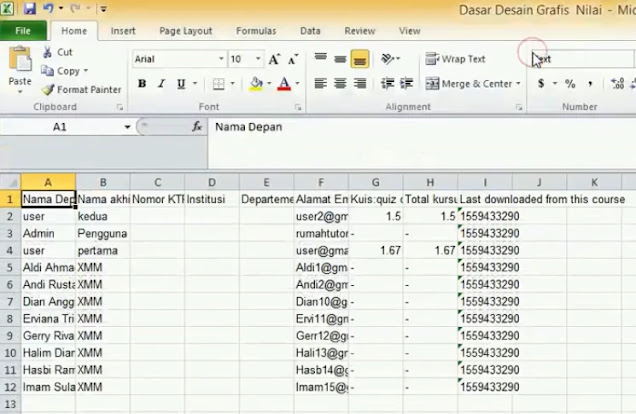
Task: Open the Name Box dropdown arrow
Action: pos(127,127)
